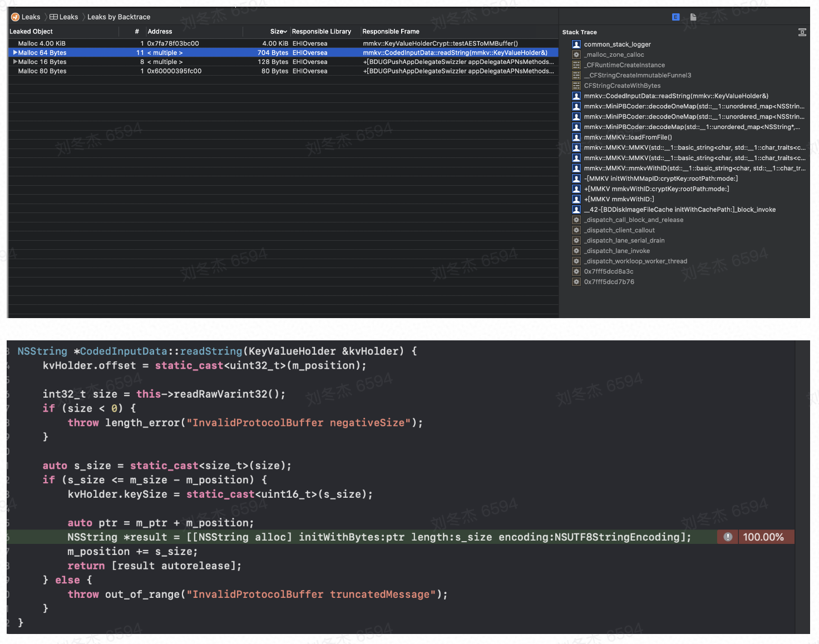Click the person icon beside +[MMKV mmkvWithID:]
The image size is (819, 644).
[576, 199]
